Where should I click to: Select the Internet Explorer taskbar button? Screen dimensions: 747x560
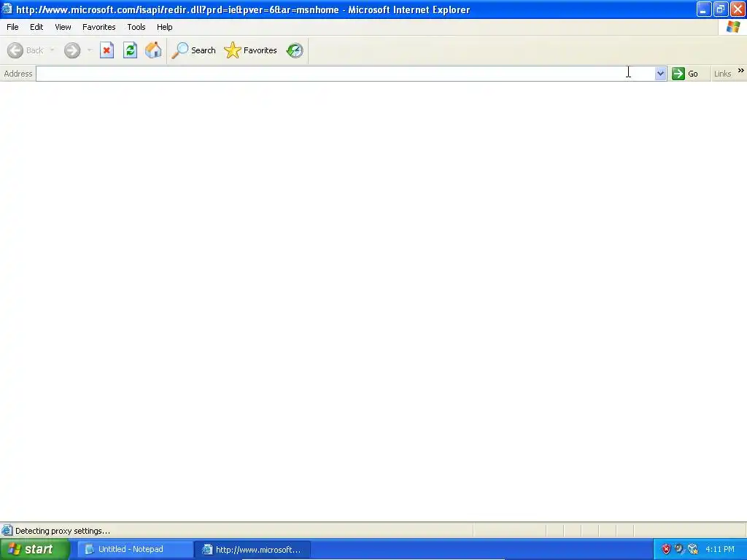pos(252,550)
